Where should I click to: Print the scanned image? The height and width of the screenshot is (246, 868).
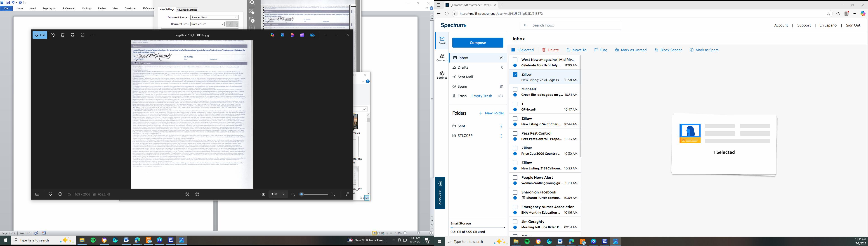(72, 35)
